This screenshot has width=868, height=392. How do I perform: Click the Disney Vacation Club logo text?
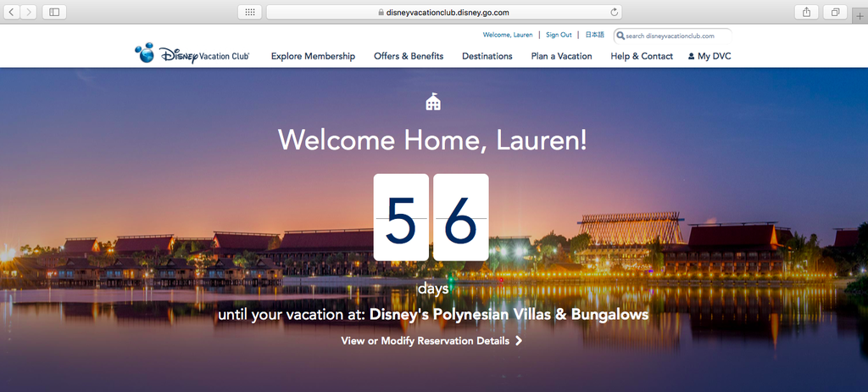click(204, 55)
